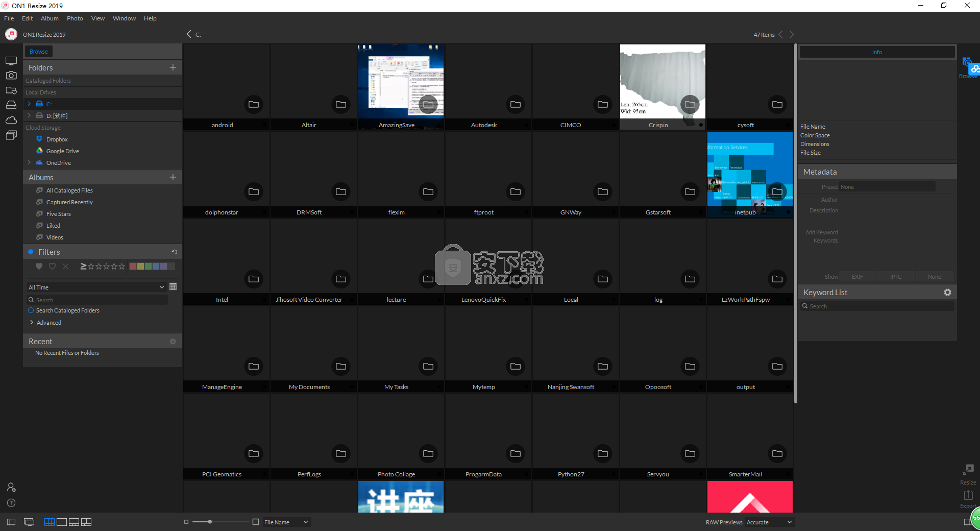Open the Albums stack icon in left strip
Image resolution: width=980 pixels, height=531 pixels.
tap(11, 135)
